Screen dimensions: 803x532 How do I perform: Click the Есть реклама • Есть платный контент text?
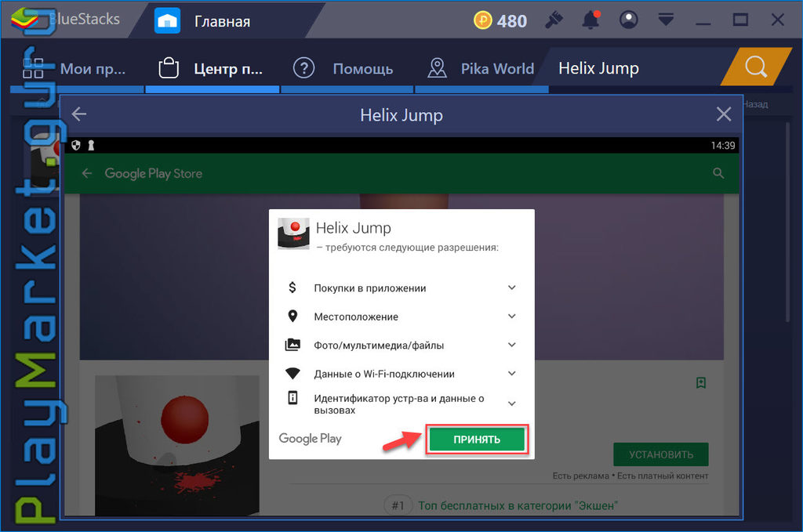coord(630,476)
